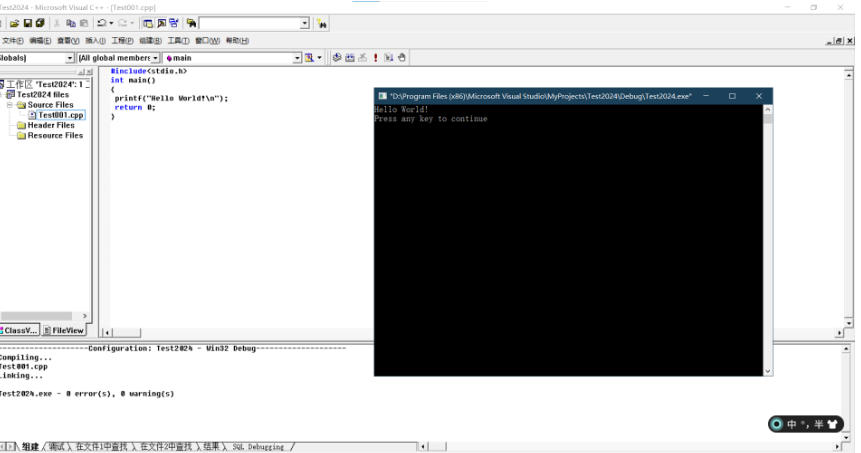The width and height of the screenshot is (861, 453).
Task: Click the Execute Program red exclamation icon
Action: (x=376, y=58)
